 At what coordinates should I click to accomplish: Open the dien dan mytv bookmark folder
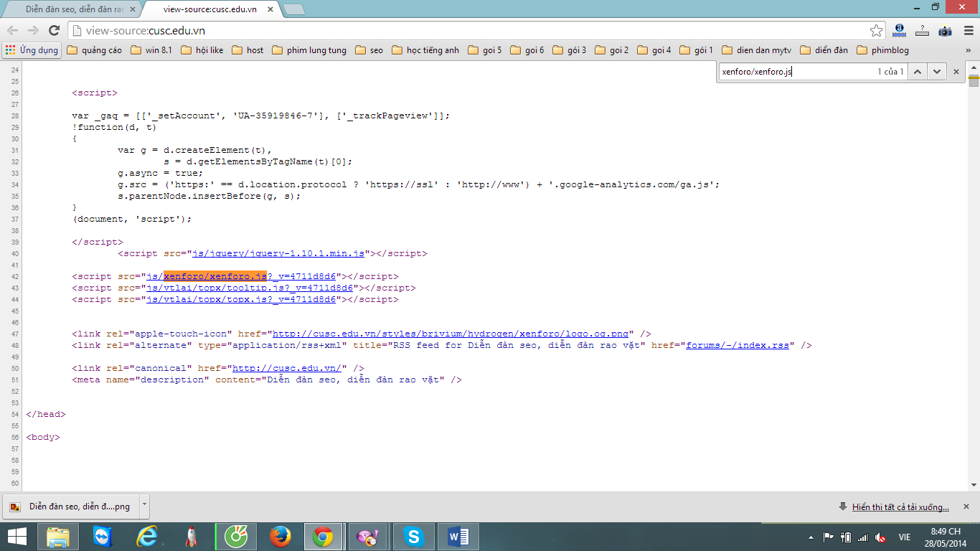point(756,50)
